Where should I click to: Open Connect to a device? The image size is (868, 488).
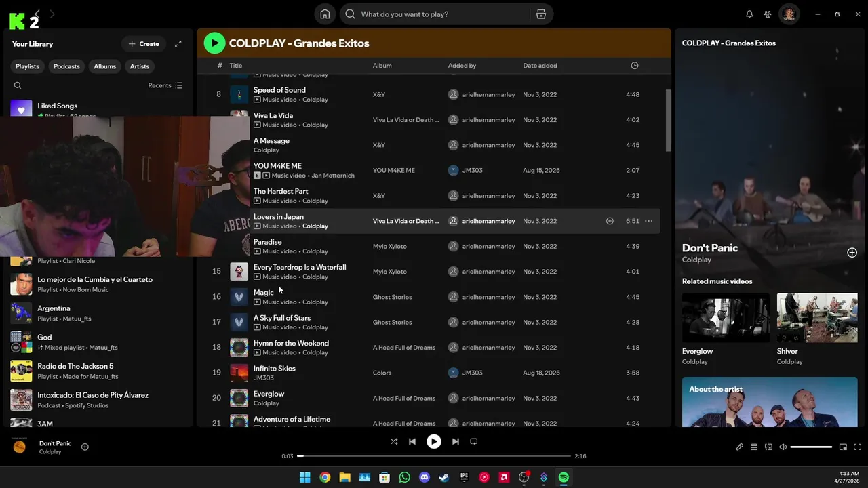click(768, 447)
